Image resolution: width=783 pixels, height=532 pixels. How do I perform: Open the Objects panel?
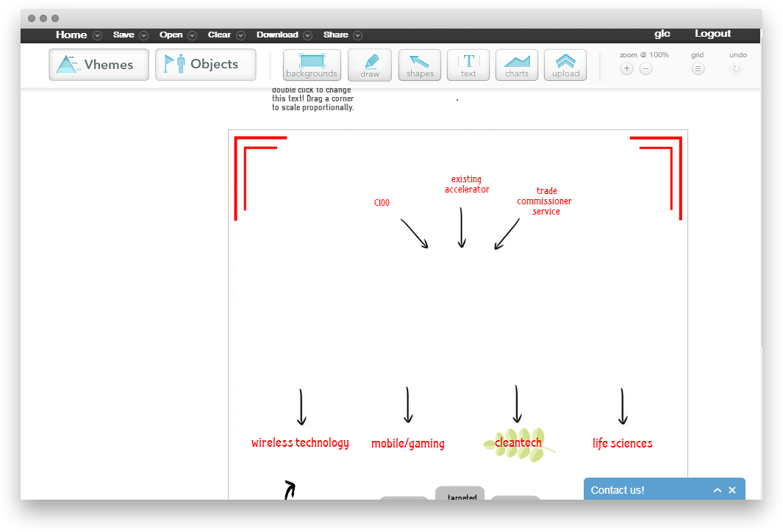click(206, 65)
